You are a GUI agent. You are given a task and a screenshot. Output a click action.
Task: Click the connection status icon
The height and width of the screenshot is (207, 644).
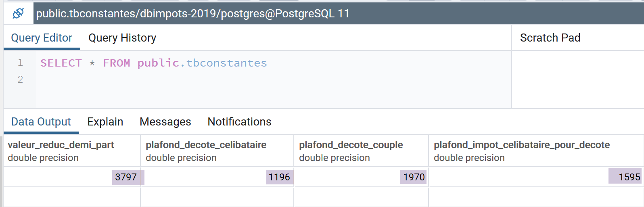point(18,14)
